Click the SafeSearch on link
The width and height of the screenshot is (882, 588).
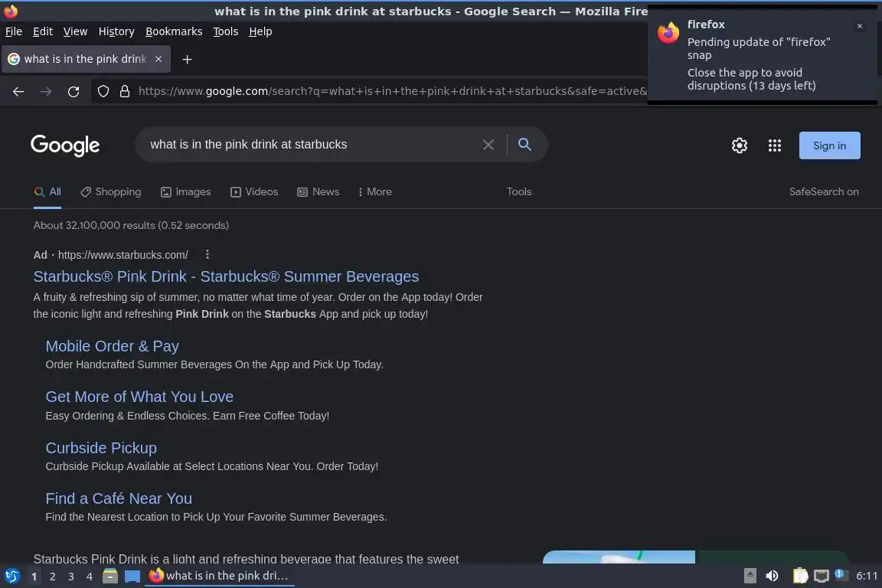point(824,192)
